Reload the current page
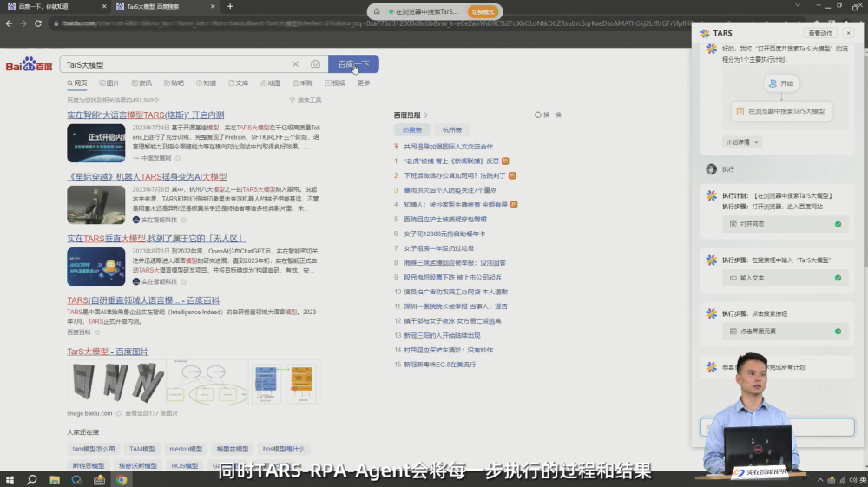Viewport: 868px width, 487px height. [37, 23]
